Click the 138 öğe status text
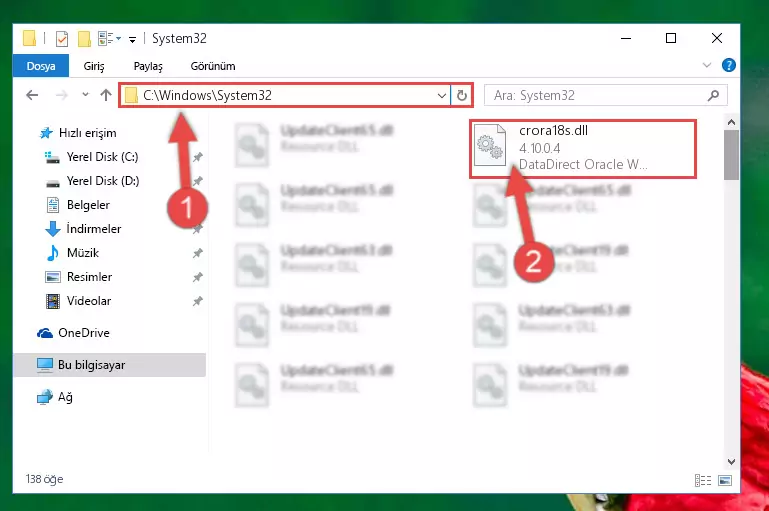This screenshot has width=769, height=511. click(44, 479)
